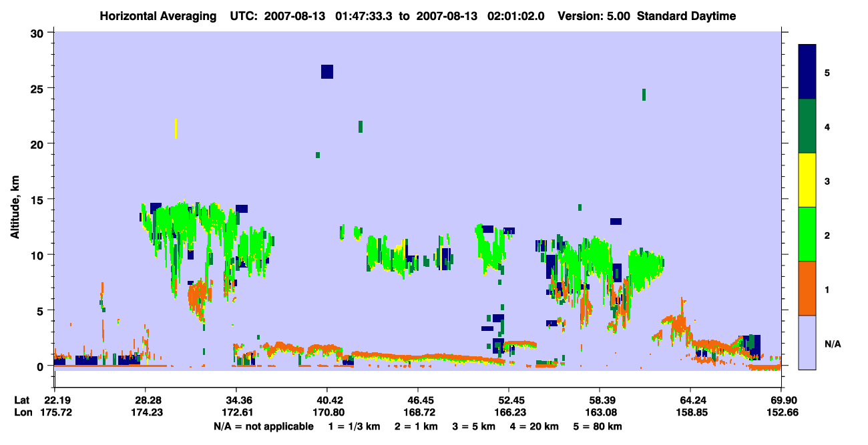Click the latitude tick label 40.42

pos(327,400)
